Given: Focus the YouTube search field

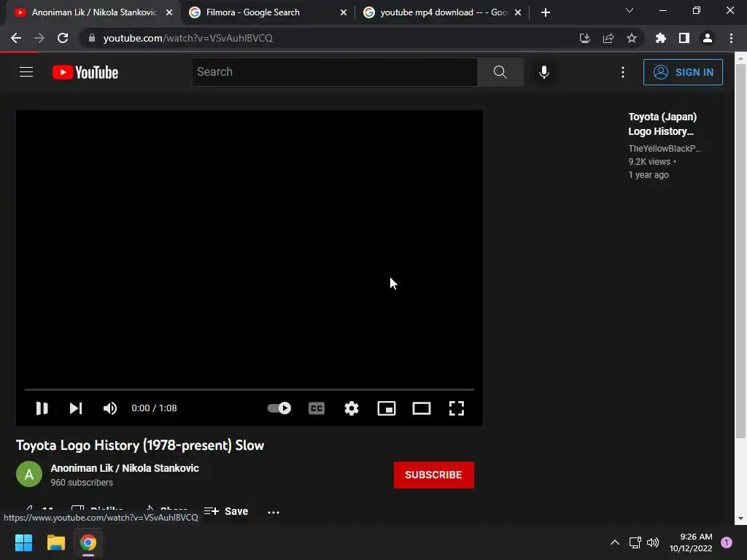Looking at the screenshot, I should click(334, 72).
